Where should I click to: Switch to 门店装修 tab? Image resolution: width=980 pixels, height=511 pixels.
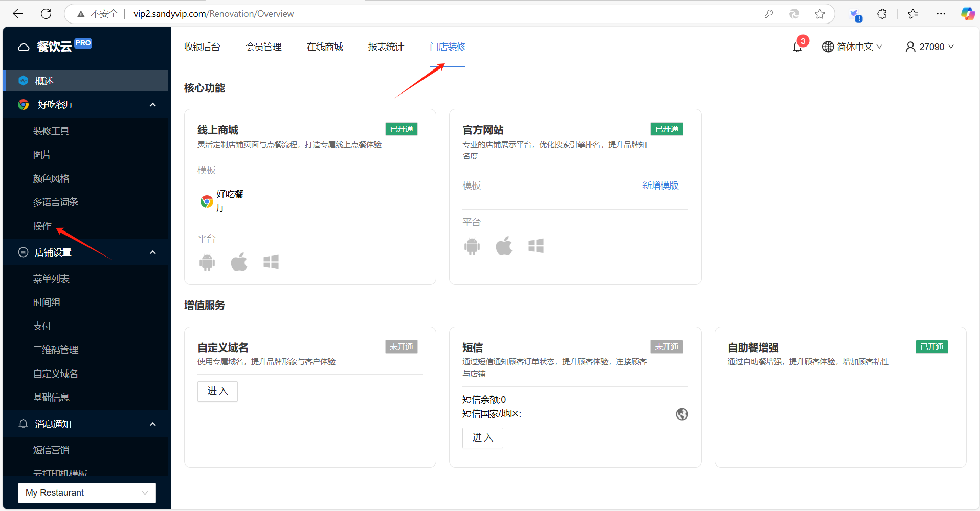(x=448, y=47)
